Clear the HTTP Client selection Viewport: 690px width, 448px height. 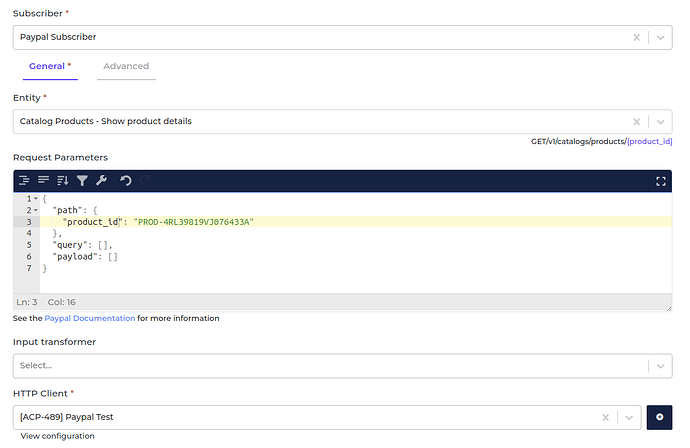(606, 418)
